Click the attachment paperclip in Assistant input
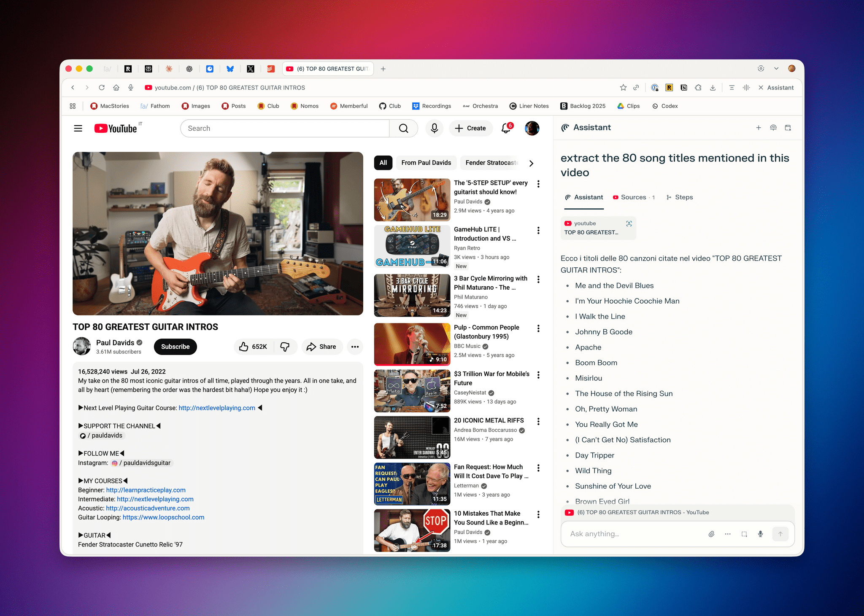Image resolution: width=864 pixels, height=616 pixels. pyautogui.click(x=711, y=534)
